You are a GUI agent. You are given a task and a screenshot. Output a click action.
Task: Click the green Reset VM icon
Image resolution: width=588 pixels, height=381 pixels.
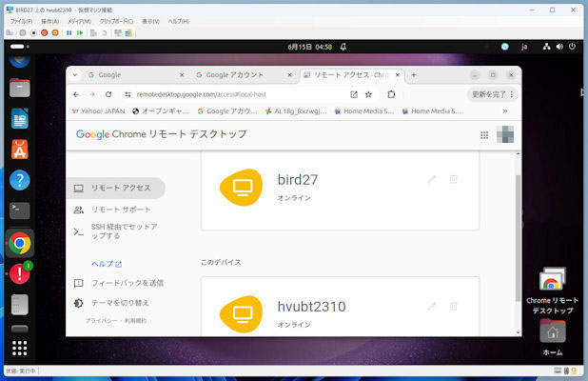click(80, 33)
